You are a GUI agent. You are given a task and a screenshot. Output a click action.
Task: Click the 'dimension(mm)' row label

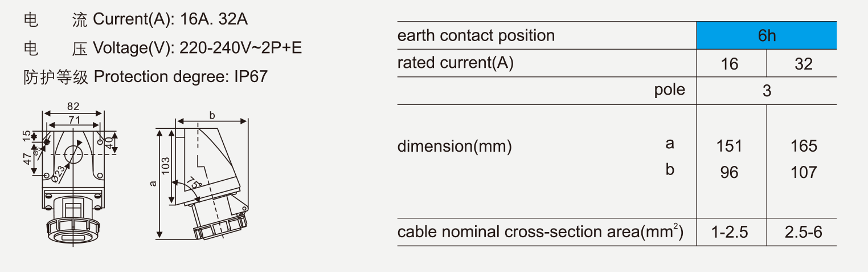(455, 147)
